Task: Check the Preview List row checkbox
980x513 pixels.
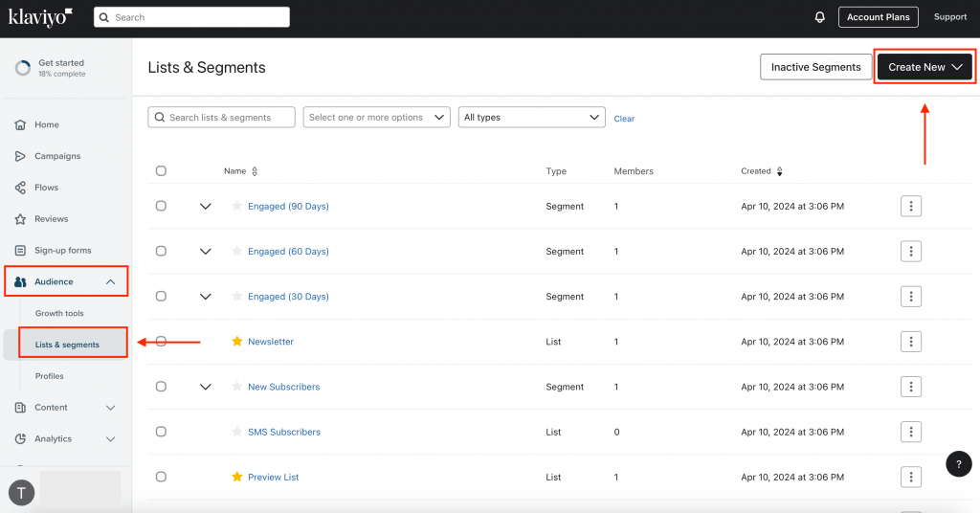Action: tap(161, 477)
